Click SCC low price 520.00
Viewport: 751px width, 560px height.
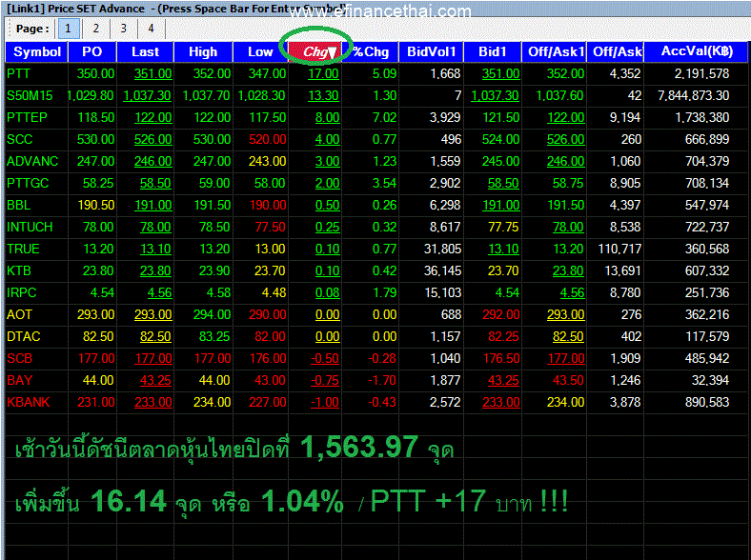(x=267, y=140)
